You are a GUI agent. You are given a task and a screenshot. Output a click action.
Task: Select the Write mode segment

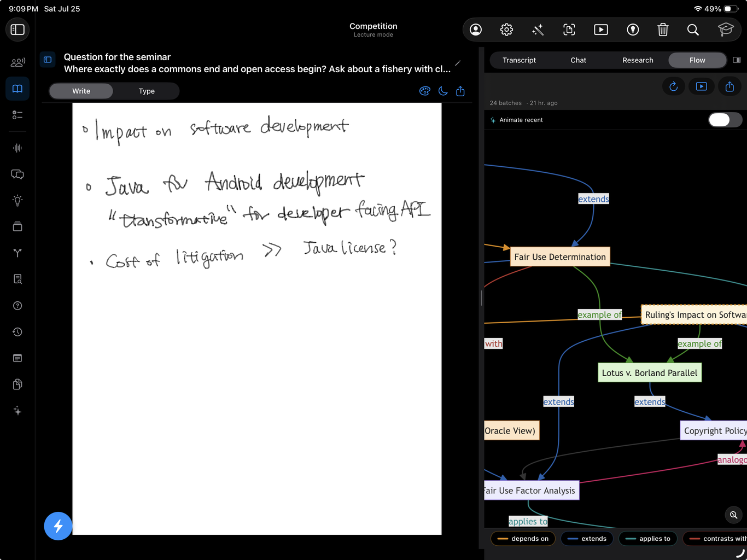[81, 91]
